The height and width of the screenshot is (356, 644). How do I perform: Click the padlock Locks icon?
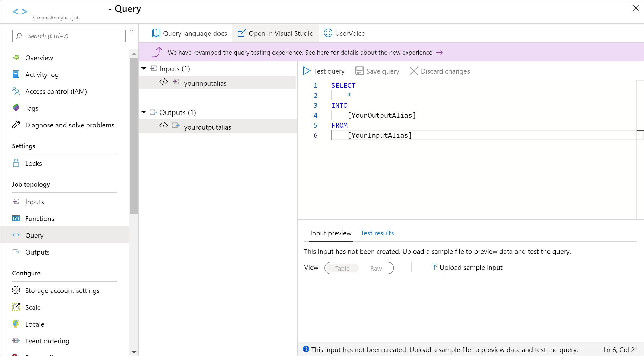pos(16,163)
